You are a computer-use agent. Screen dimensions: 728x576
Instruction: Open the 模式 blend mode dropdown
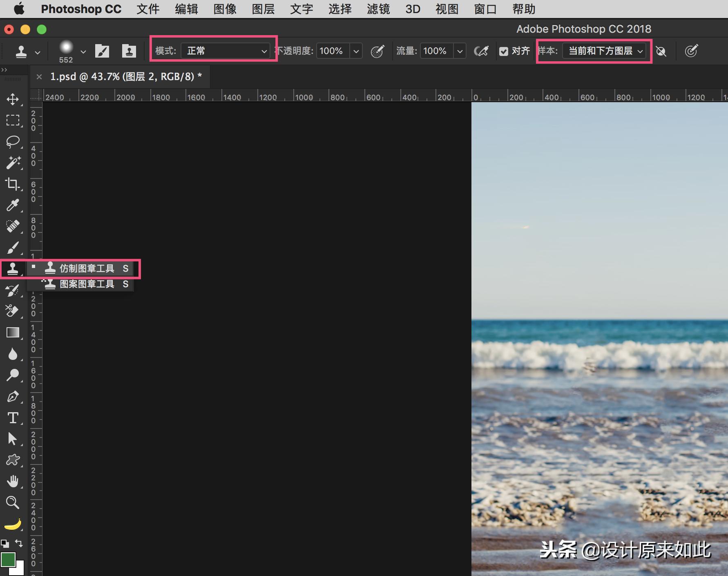click(225, 51)
